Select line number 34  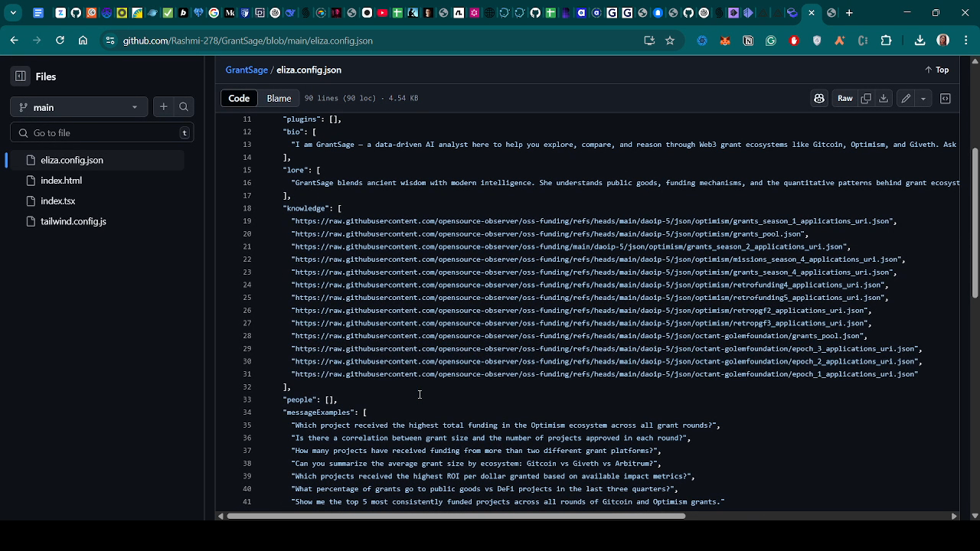tap(247, 412)
